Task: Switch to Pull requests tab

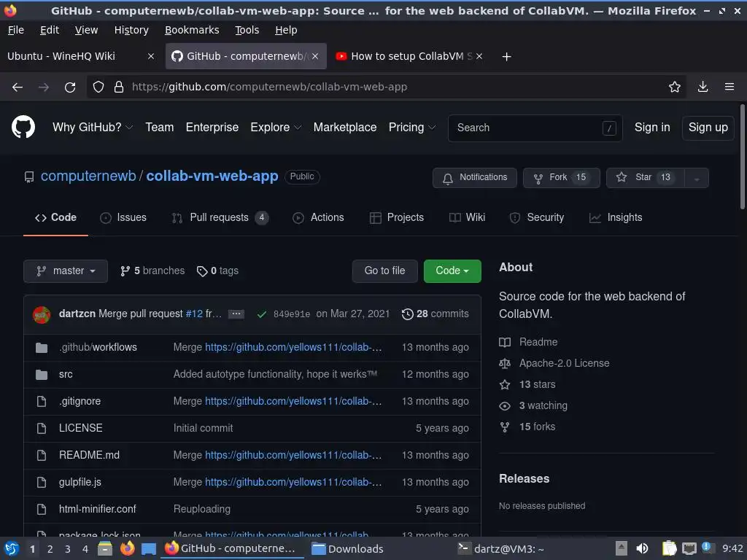Action: 220,217
